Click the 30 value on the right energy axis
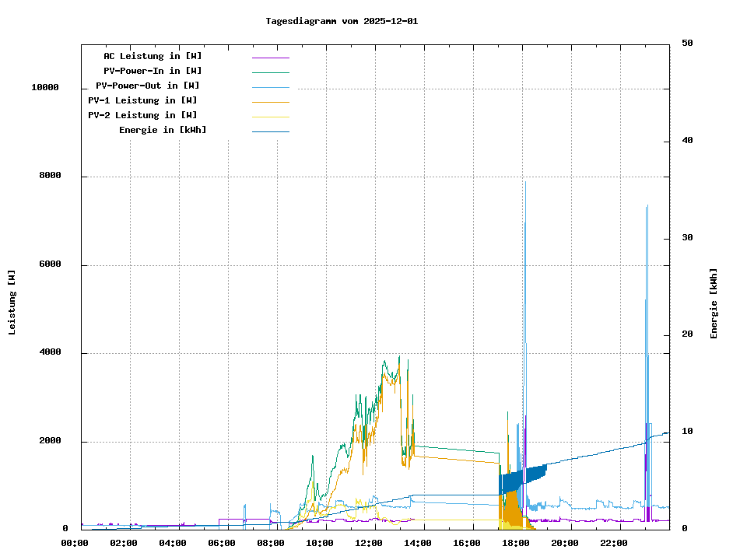This screenshot has width=747, height=560. 687,238
